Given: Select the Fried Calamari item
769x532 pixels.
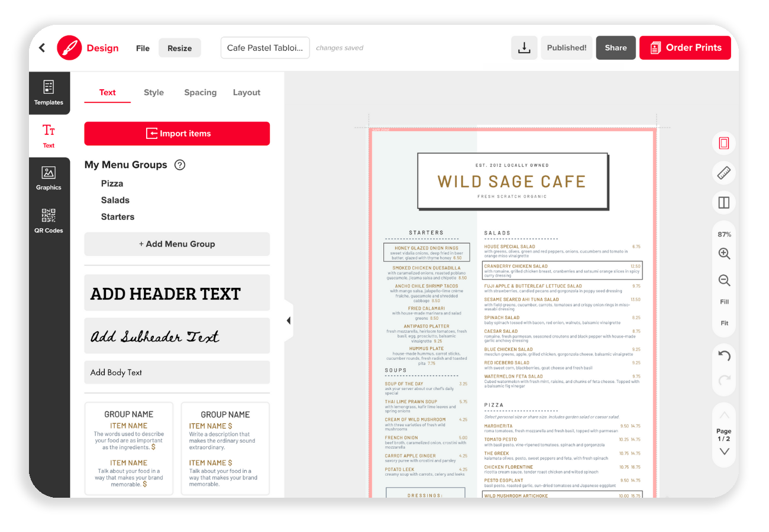Looking at the screenshot, I should click(x=426, y=313).
